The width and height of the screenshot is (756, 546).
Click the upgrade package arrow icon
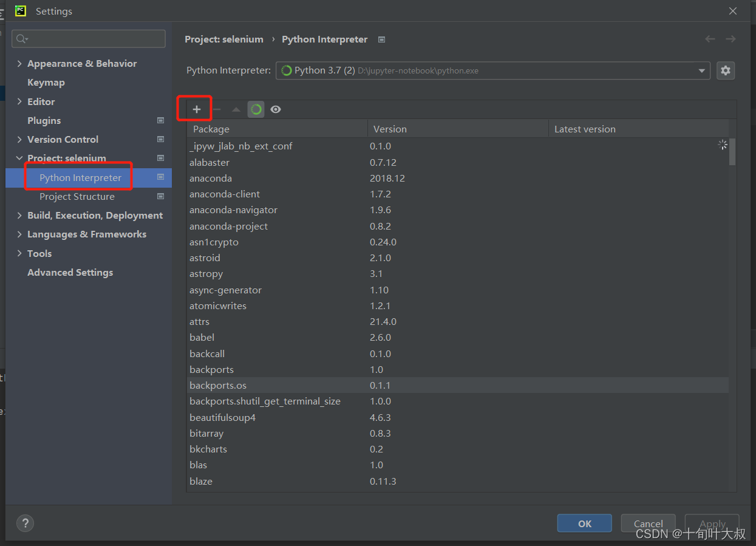pyautogui.click(x=236, y=109)
